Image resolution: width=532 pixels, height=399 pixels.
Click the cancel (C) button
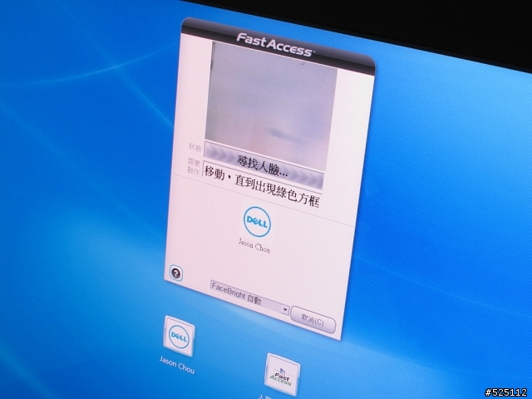313,319
